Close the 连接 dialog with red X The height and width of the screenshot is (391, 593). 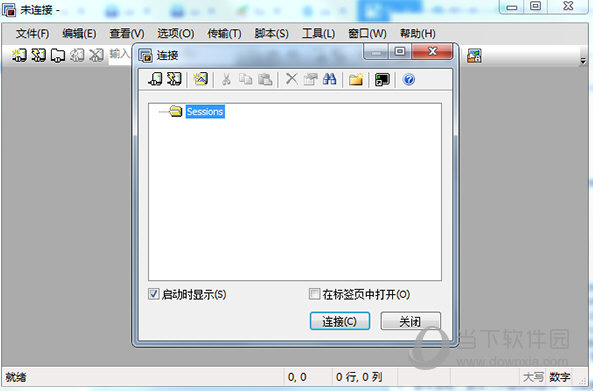click(432, 51)
